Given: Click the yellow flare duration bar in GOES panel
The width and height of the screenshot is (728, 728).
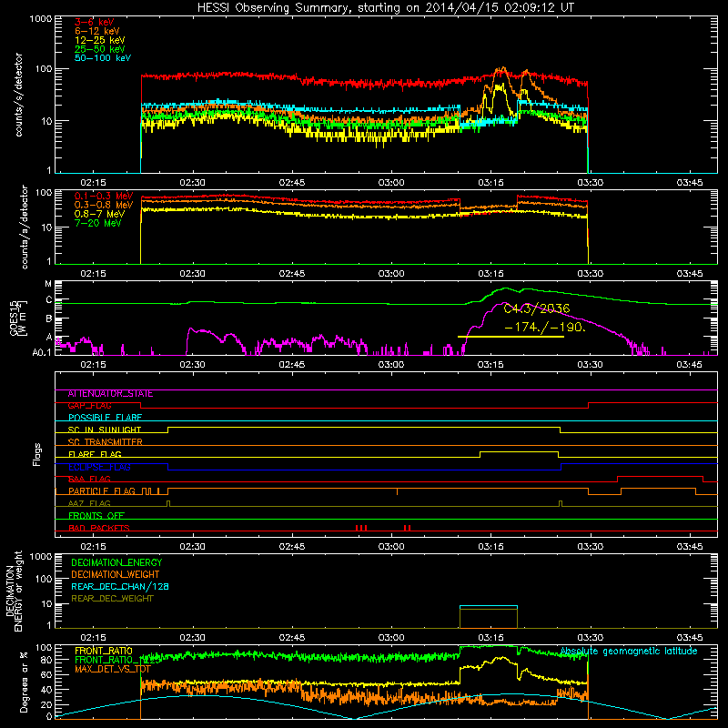Looking at the screenshot, I should [511, 337].
